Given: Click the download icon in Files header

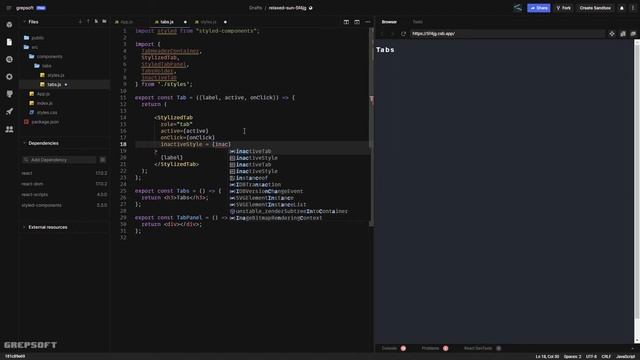Looking at the screenshot, I should coord(80,22).
